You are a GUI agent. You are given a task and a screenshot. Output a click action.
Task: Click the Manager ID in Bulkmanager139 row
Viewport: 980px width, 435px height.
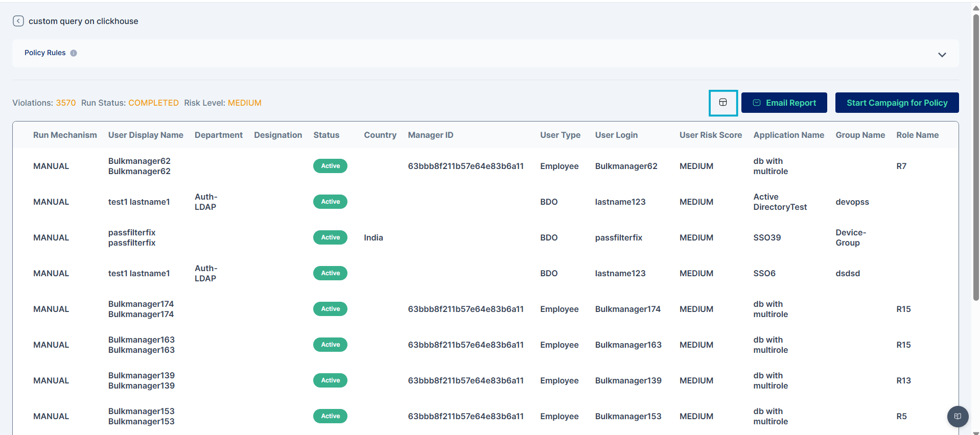click(465, 380)
